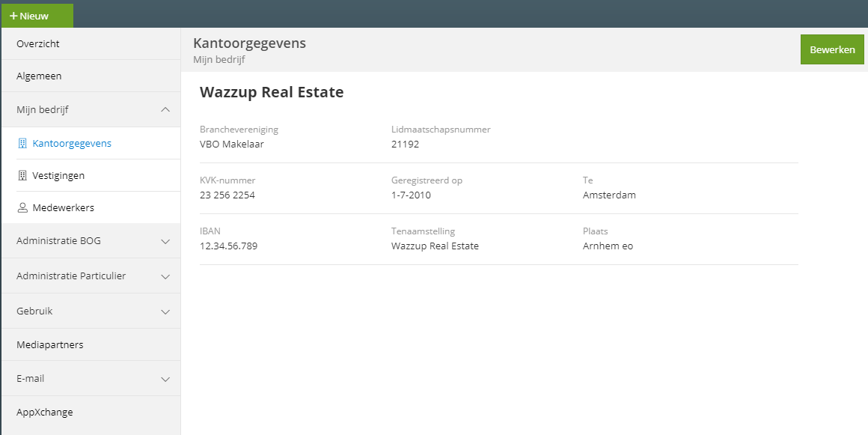Expand the E-mail section chevron
This screenshot has height=435, width=868.
165,380
